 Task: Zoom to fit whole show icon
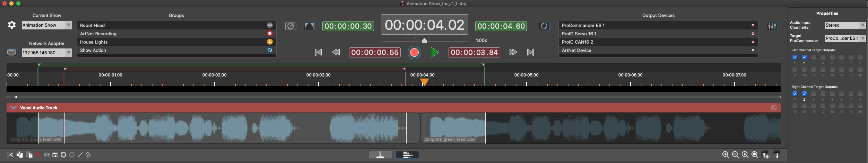[755, 155]
